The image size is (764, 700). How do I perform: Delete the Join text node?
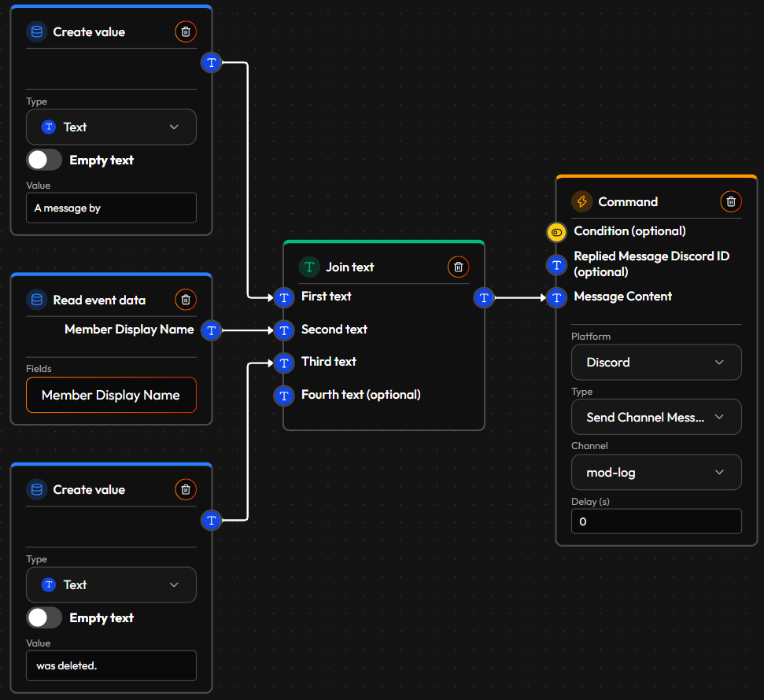[458, 267]
